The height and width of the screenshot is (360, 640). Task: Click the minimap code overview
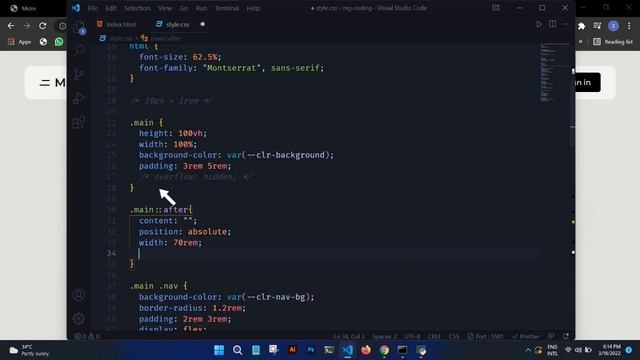[554, 73]
